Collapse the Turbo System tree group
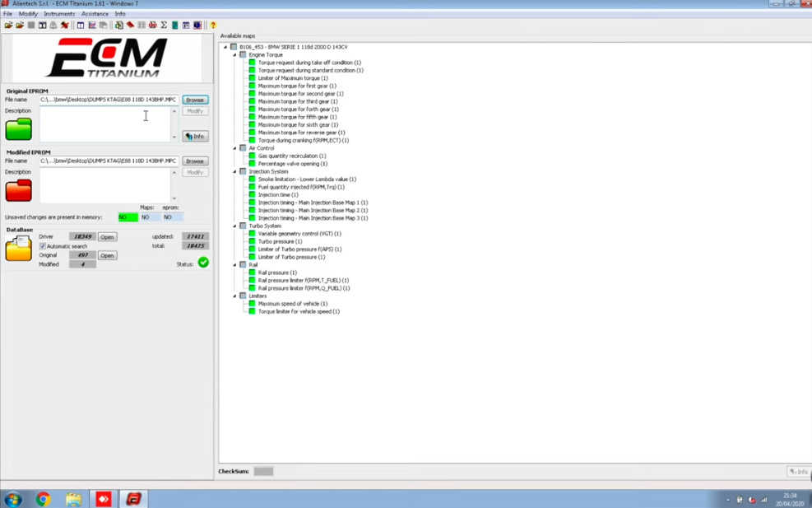812x508 pixels. 234,226
